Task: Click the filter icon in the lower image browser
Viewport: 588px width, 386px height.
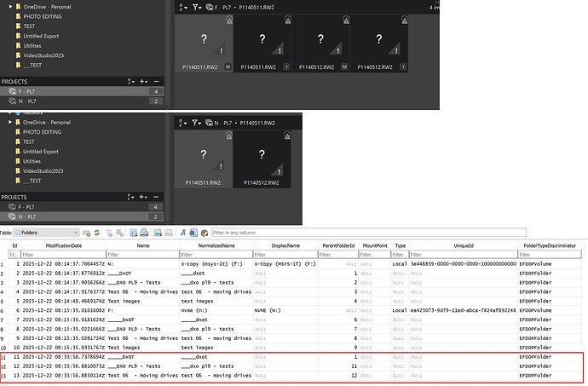Action: pyautogui.click(x=198, y=123)
